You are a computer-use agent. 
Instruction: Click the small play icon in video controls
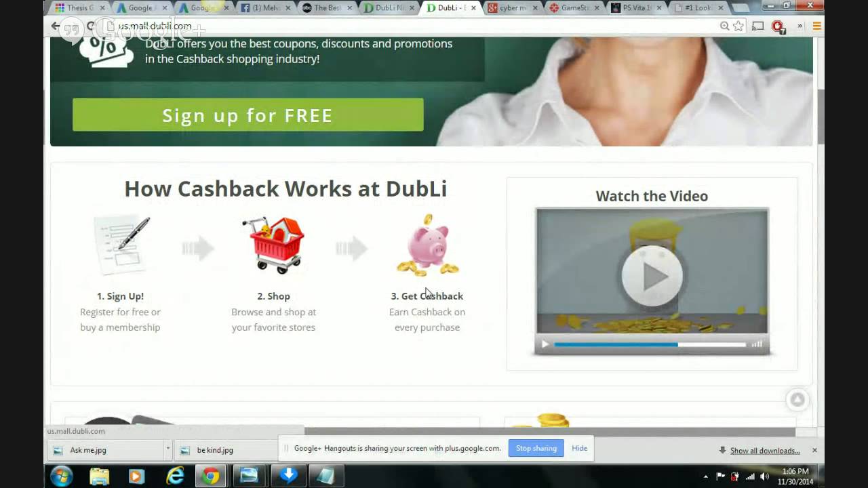click(x=545, y=344)
